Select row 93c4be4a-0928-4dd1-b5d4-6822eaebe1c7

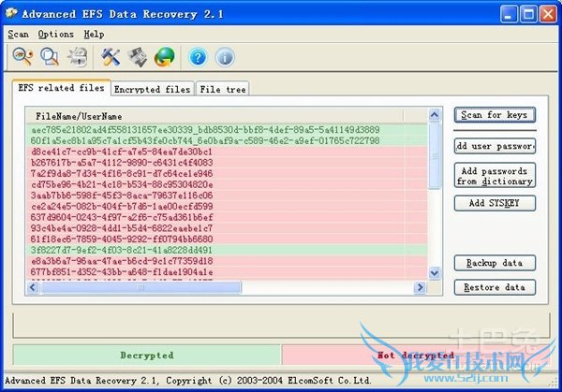[x=227, y=228]
